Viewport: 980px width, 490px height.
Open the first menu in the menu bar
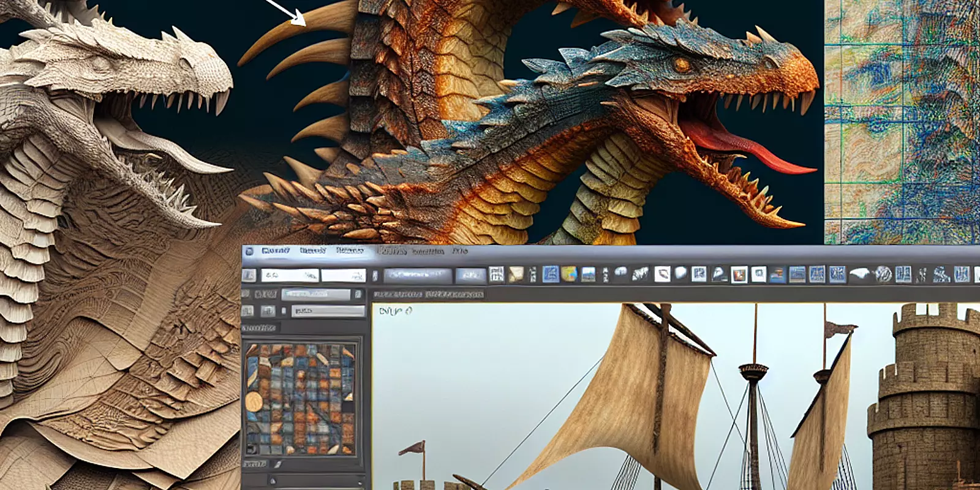pos(275,251)
